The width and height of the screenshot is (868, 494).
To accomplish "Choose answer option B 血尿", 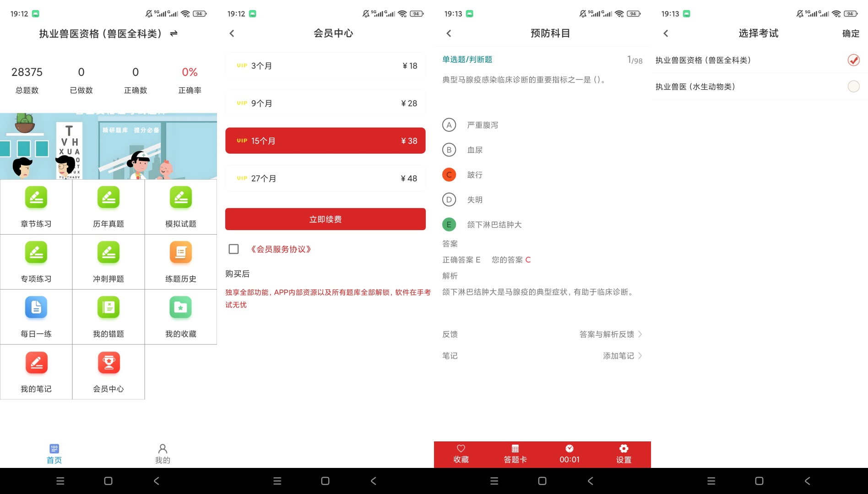I will [449, 150].
